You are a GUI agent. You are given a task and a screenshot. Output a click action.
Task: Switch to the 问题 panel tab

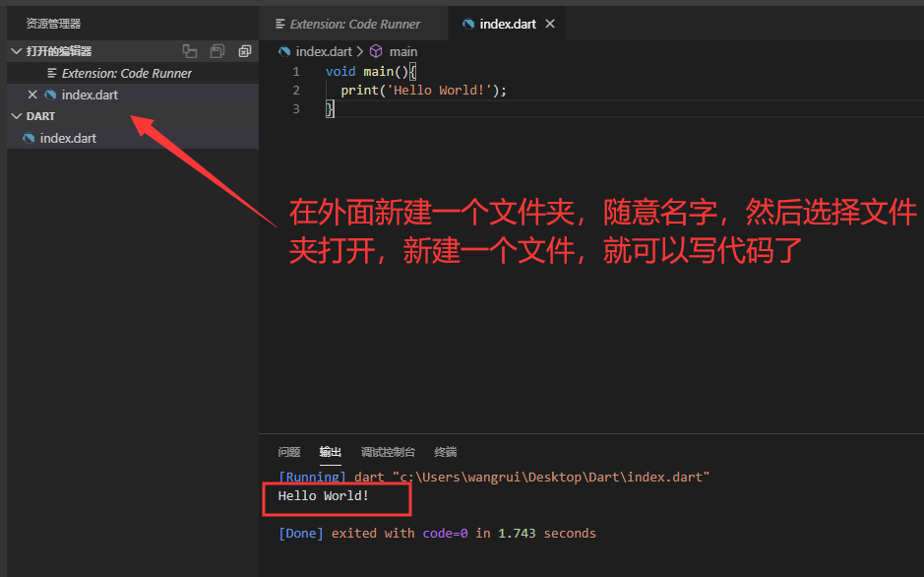tap(289, 452)
